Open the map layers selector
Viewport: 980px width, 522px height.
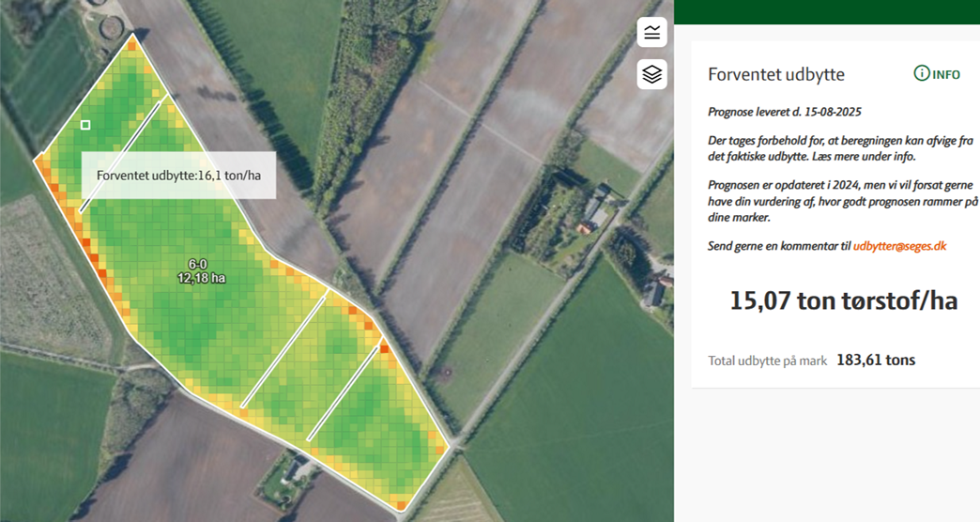[x=651, y=74]
